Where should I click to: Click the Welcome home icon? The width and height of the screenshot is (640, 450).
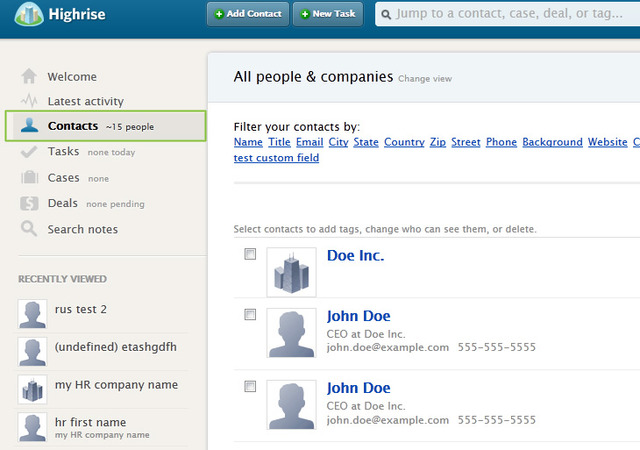pos(29,76)
